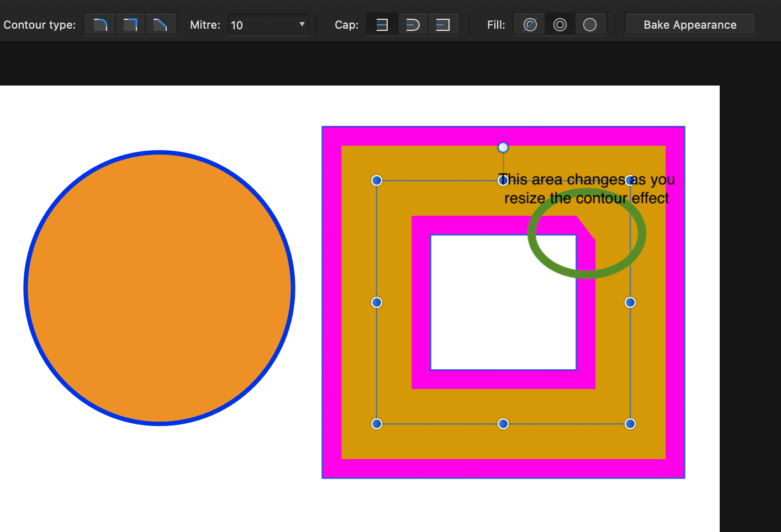This screenshot has height=532, width=781.
Task: Open the Mitre value dropdown arrow
Action: click(x=302, y=25)
